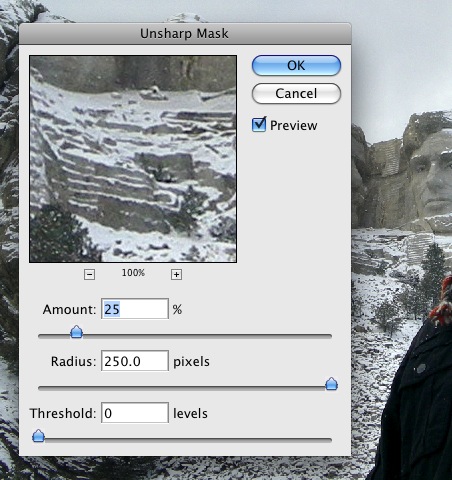Click the middle of the Threshold slider track
This screenshot has height=480, width=452.
(185, 440)
